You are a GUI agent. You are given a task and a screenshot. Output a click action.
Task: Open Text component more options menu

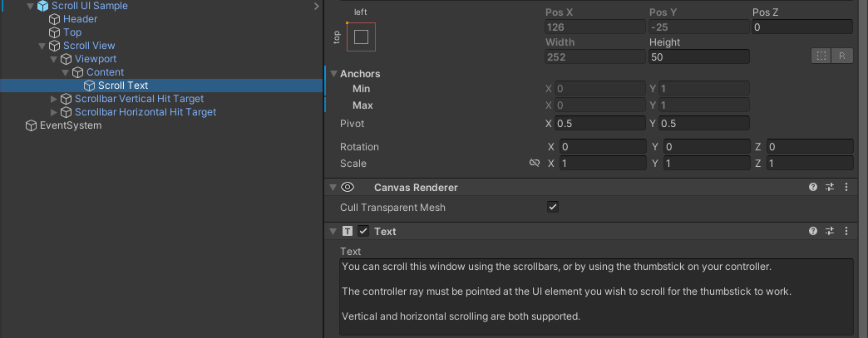(846, 232)
